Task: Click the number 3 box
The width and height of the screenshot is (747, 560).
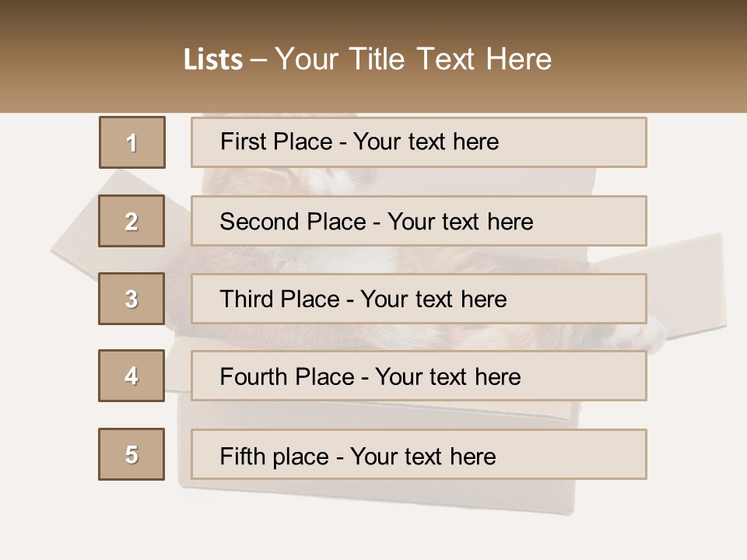Action: 132,299
